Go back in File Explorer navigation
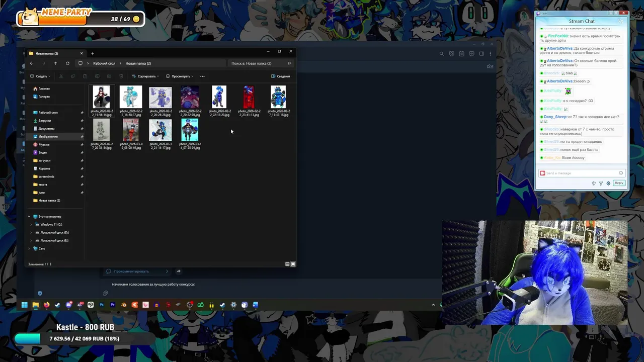The height and width of the screenshot is (362, 644). pyautogui.click(x=31, y=63)
